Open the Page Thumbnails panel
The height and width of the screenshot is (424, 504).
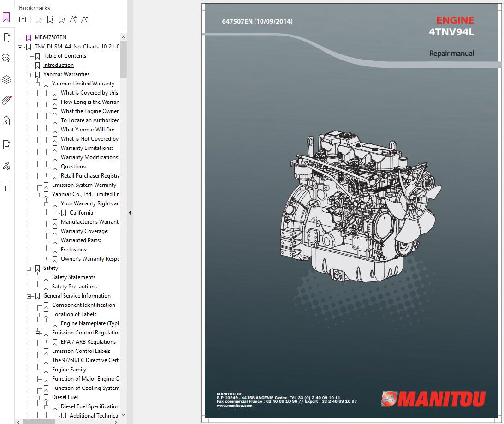coord(6,38)
